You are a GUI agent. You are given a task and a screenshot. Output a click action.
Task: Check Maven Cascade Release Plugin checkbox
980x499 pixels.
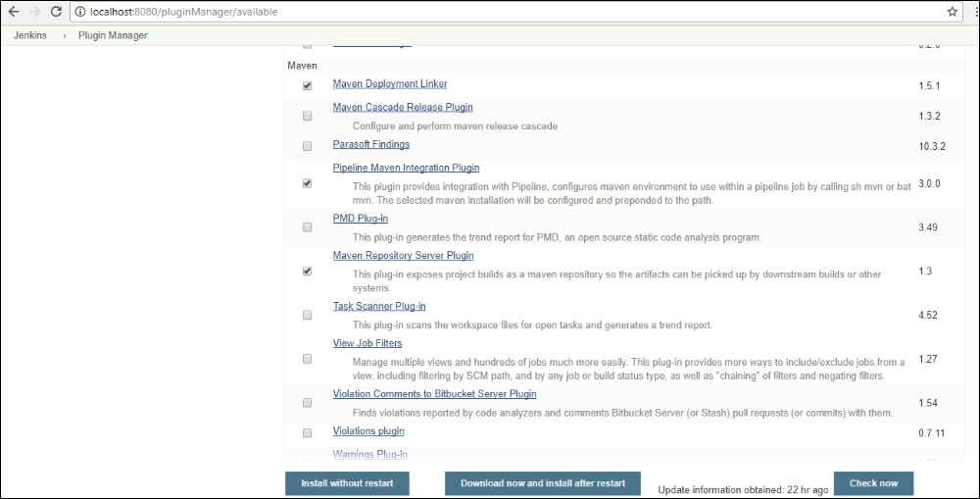tap(307, 116)
